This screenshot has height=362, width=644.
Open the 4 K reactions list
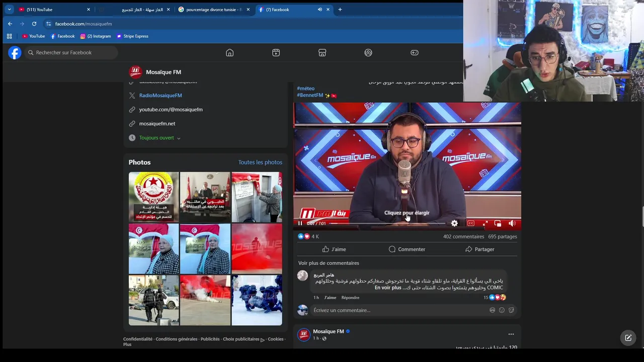pyautogui.click(x=308, y=236)
